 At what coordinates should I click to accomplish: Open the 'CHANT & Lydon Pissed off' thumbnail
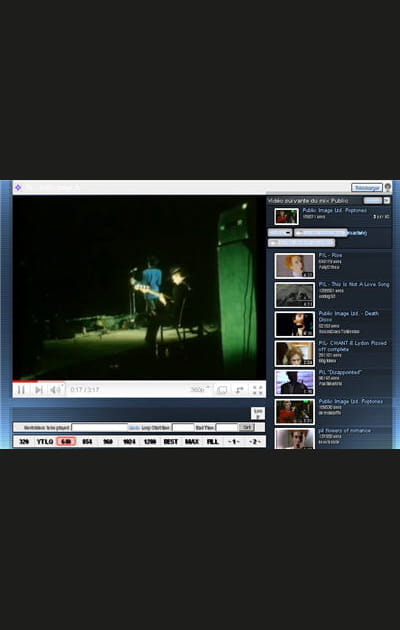(294, 354)
